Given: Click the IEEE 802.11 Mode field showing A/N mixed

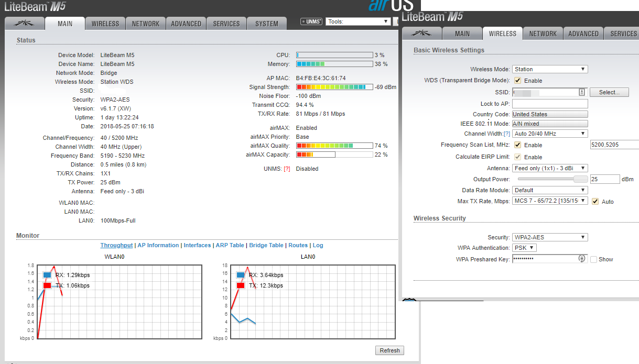Looking at the screenshot, I should pyautogui.click(x=550, y=124).
